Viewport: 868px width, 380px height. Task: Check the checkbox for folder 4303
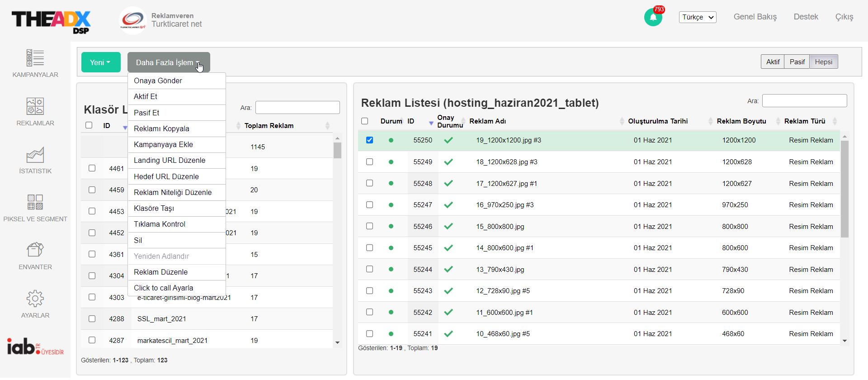[x=92, y=297]
